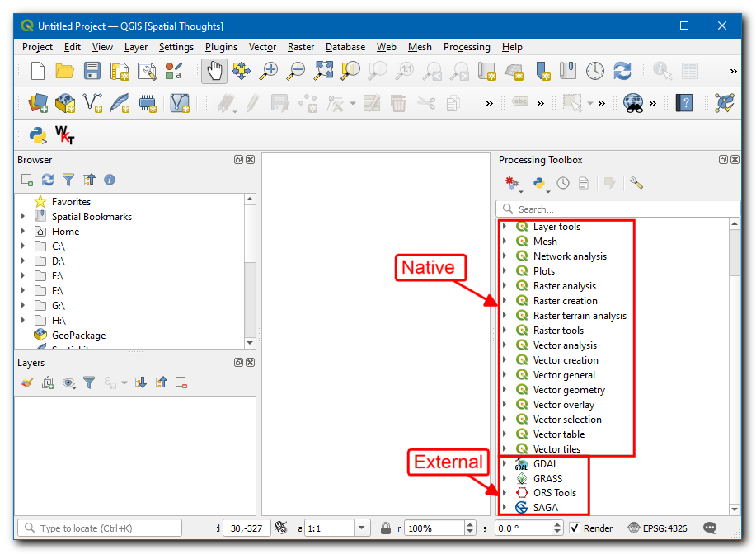756x554 pixels.
Task: Open the Processing menu
Action: click(467, 47)
